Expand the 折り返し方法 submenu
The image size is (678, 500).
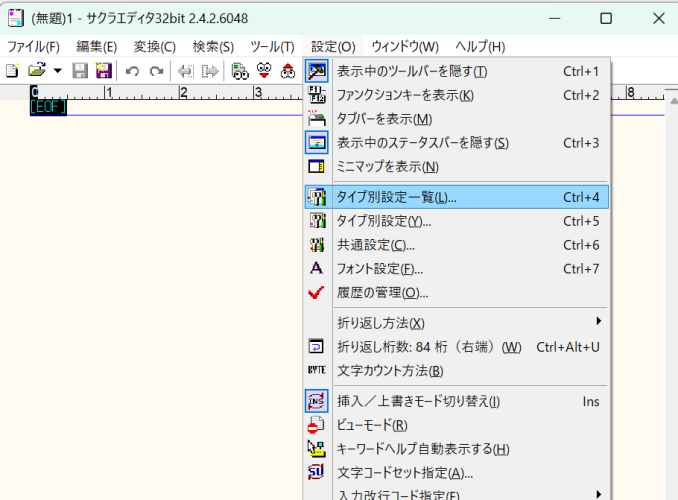pos(457,323)
